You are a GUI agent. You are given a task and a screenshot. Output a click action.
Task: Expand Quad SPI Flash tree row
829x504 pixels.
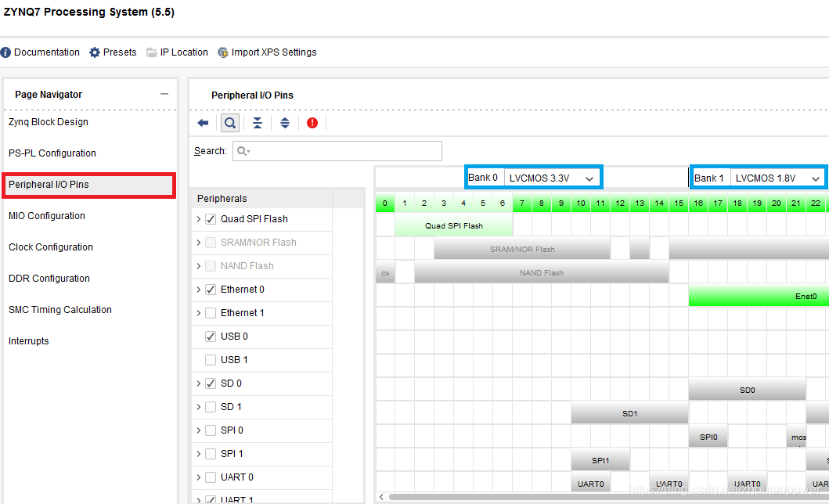(199, 218)
